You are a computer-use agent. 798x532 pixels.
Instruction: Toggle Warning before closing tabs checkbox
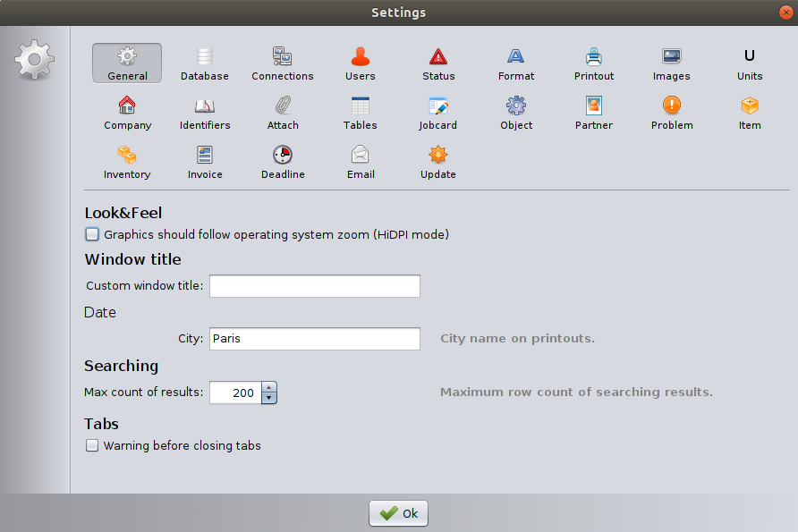point(92,445)
